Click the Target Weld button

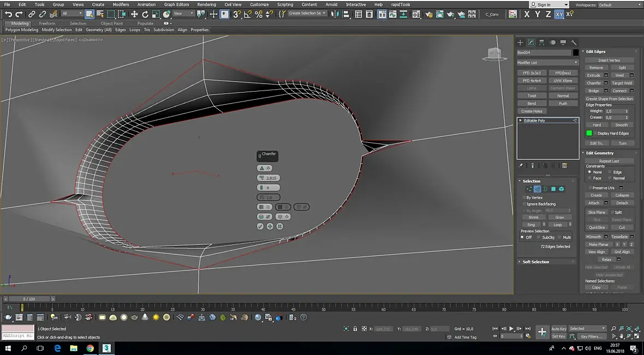click(622, 83)
